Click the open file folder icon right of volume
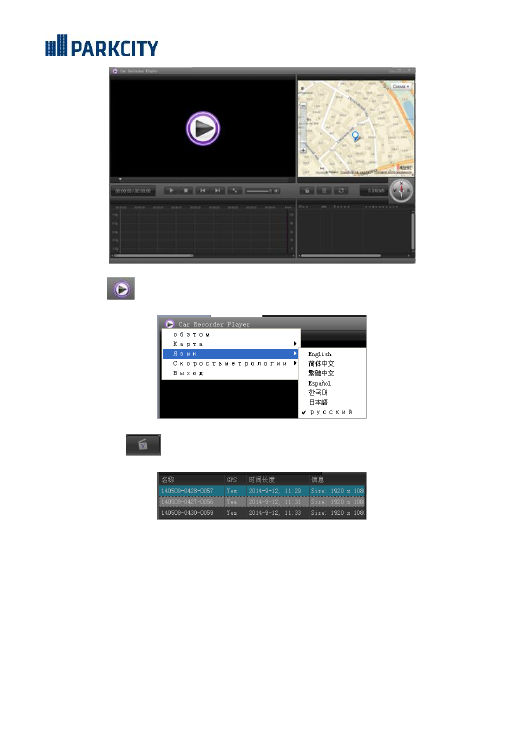 307,190
